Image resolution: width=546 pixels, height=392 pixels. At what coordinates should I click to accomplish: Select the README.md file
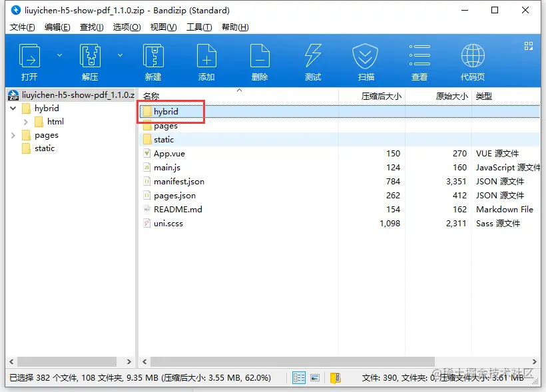178,209
